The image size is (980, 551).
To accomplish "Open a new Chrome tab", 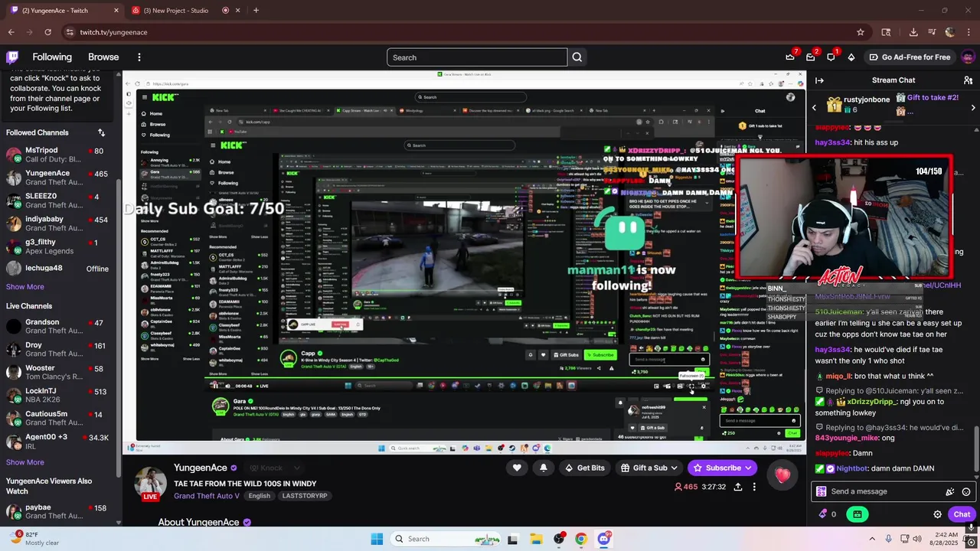I will point(256,11).
